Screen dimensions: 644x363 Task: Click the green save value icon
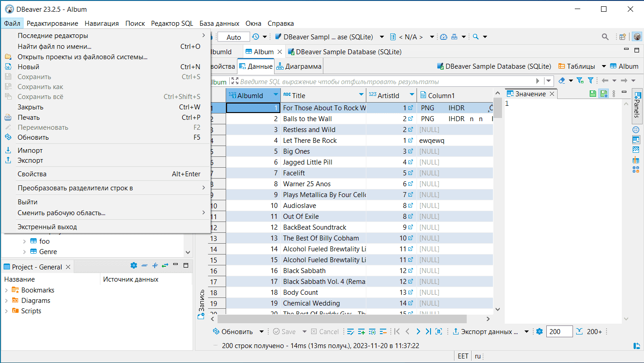pyautogui.click(x=593, y=94)
